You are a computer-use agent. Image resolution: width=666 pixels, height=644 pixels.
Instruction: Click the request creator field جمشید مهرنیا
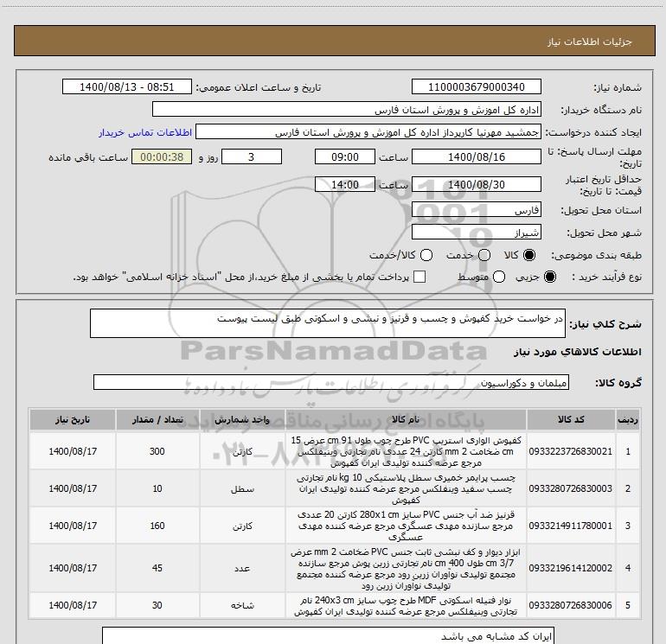click(368, 132)
